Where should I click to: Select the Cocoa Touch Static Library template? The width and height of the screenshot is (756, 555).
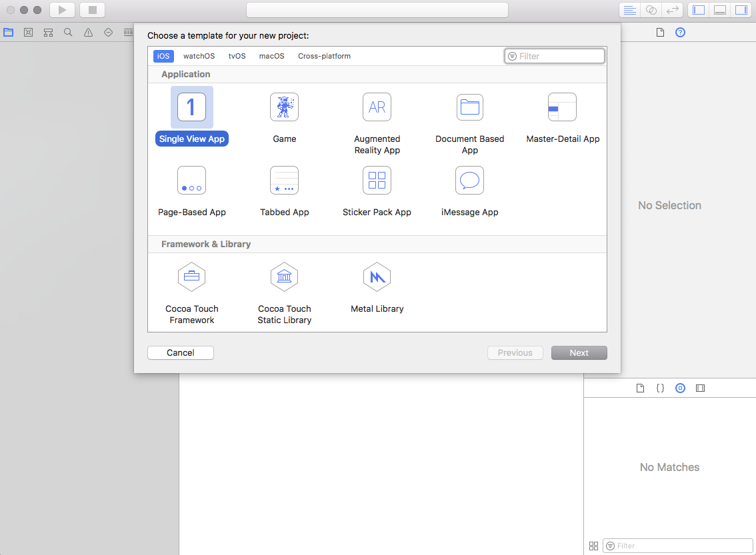[285, 293]
